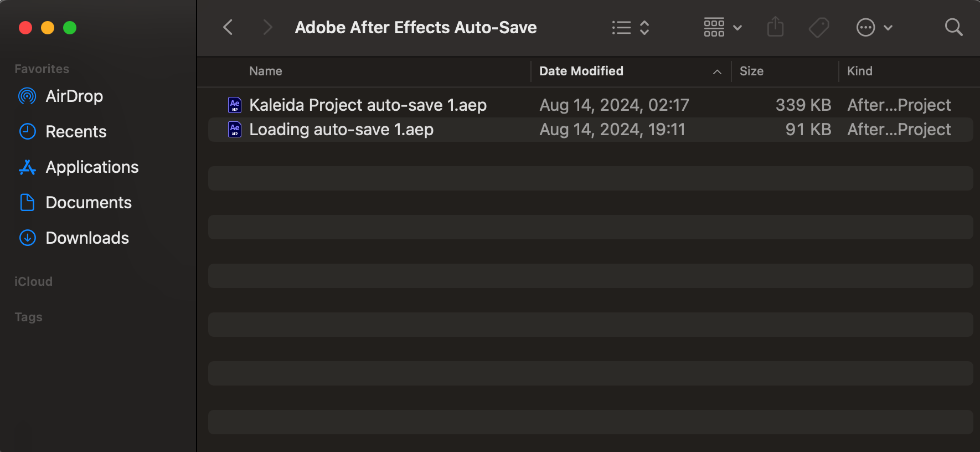Viewport: 980px width, 452px height.
Task: Open the Group by grid dropdown
Action: click(722, 27)
